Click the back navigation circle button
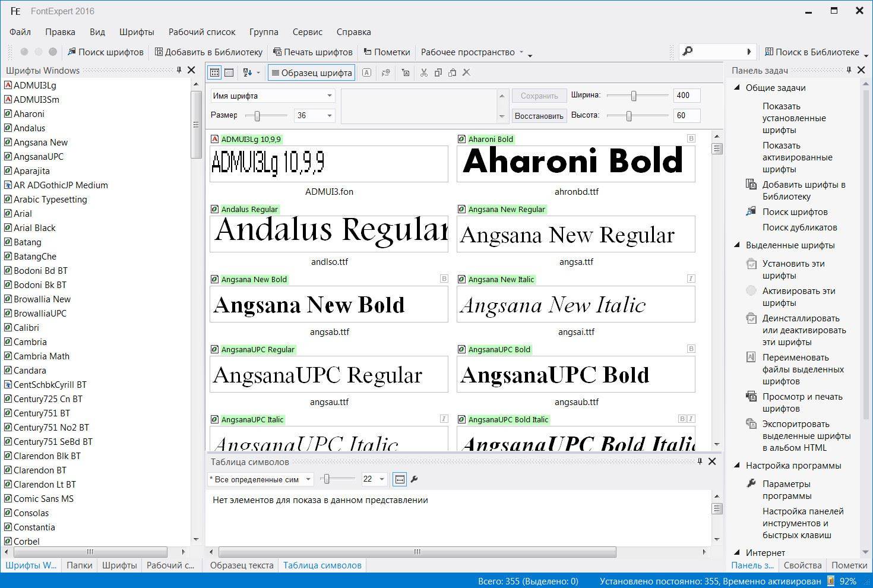Viewport: 873px width, 588px height. pos(24,52)
